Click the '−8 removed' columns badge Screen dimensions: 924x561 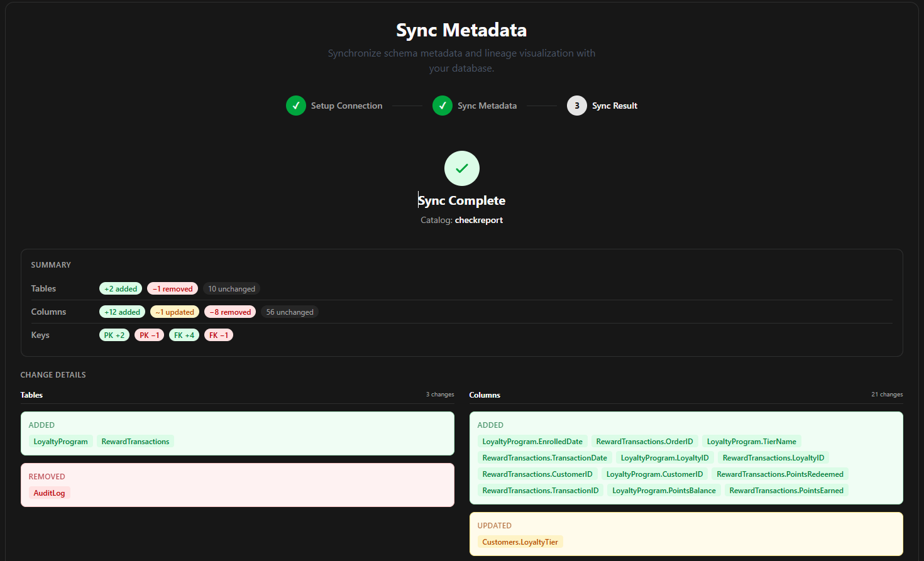point(230,312)
